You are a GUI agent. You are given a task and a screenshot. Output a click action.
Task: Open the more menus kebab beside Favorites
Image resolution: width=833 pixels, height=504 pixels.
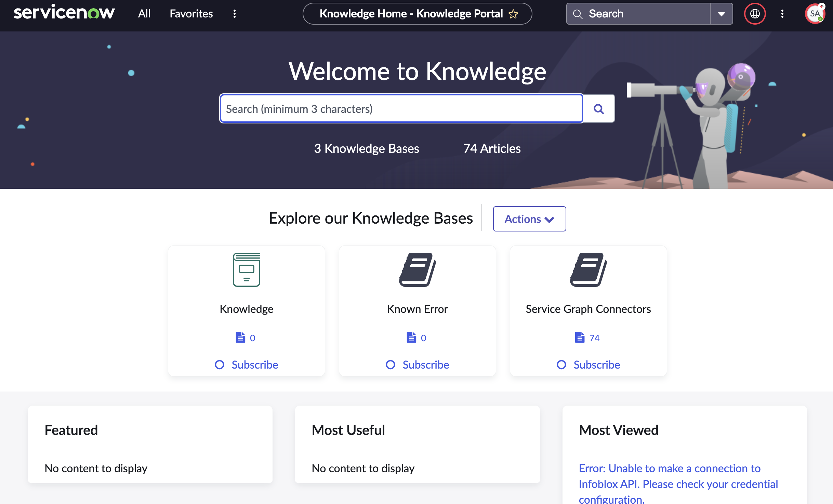pos(235,14)
